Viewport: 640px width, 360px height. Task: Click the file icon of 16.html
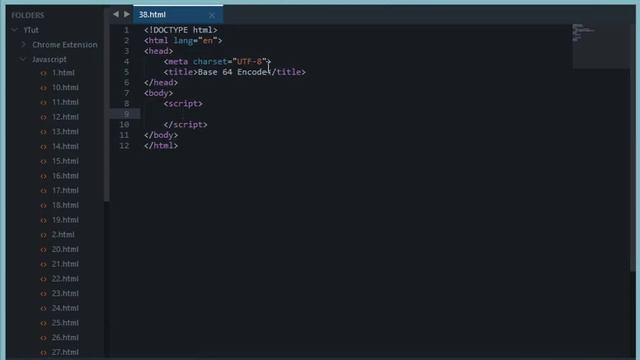(x=44, y=176)
